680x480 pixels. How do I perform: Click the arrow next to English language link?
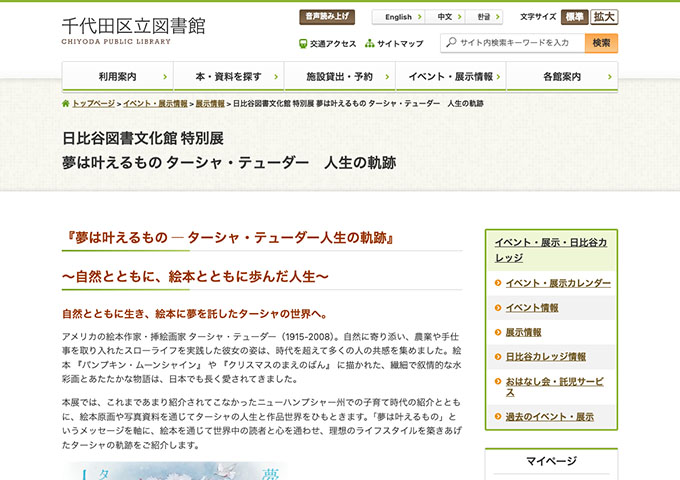coord(419,17)
